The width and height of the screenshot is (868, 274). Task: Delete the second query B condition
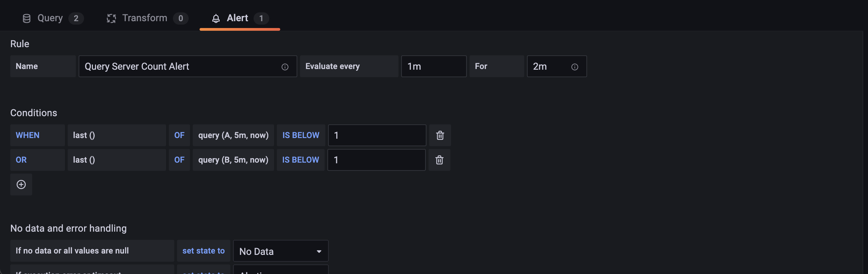[439, 160]
